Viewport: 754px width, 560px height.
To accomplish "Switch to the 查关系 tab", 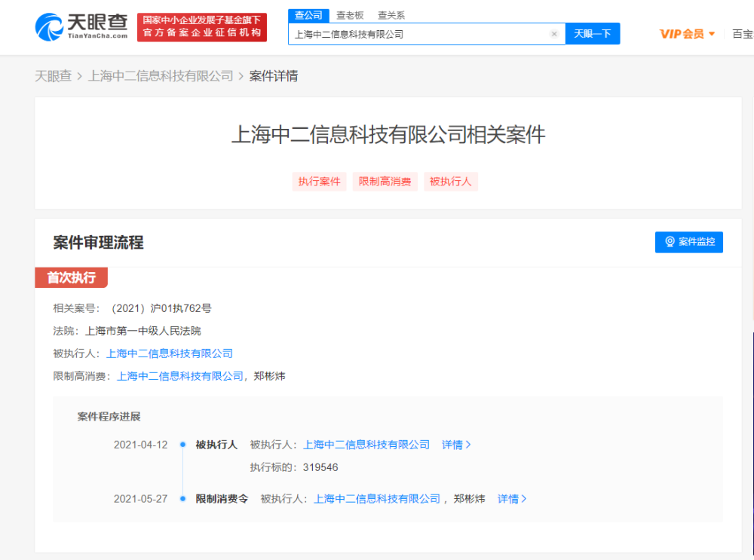I will pyautogui.click(x=391, y=15).
